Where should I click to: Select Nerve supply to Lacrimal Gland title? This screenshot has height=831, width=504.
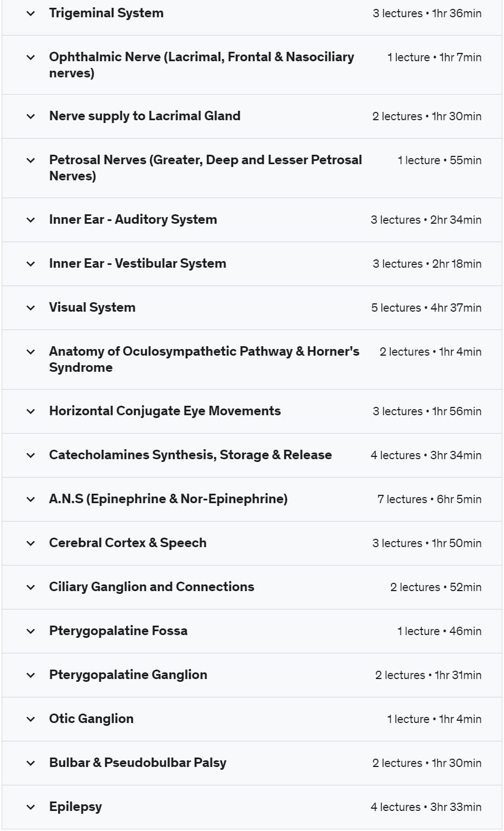click(x=145, y=116)
